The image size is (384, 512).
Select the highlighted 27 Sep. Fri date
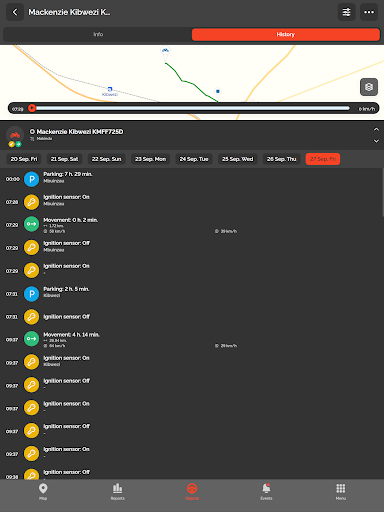[x=323, y=159]
